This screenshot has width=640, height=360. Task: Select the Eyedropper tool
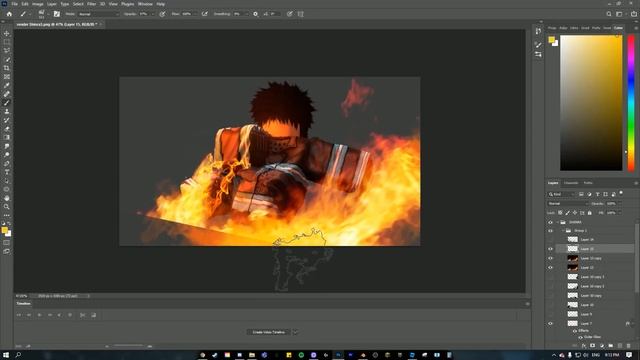7,85
